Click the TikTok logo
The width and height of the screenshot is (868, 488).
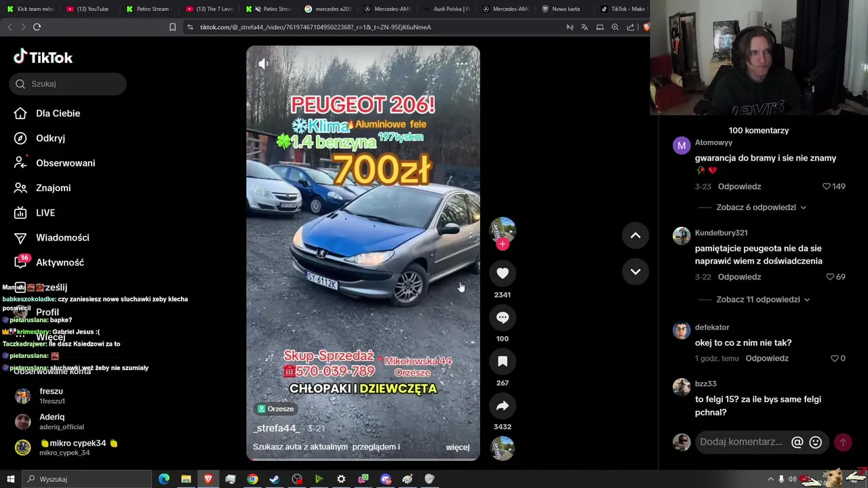43,57
